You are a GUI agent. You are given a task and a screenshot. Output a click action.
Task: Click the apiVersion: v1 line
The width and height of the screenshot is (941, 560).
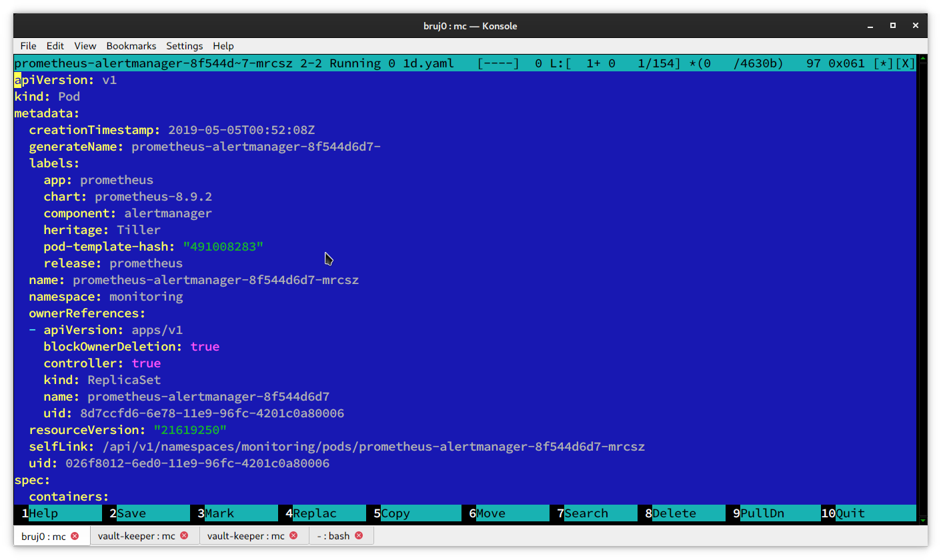66,80
